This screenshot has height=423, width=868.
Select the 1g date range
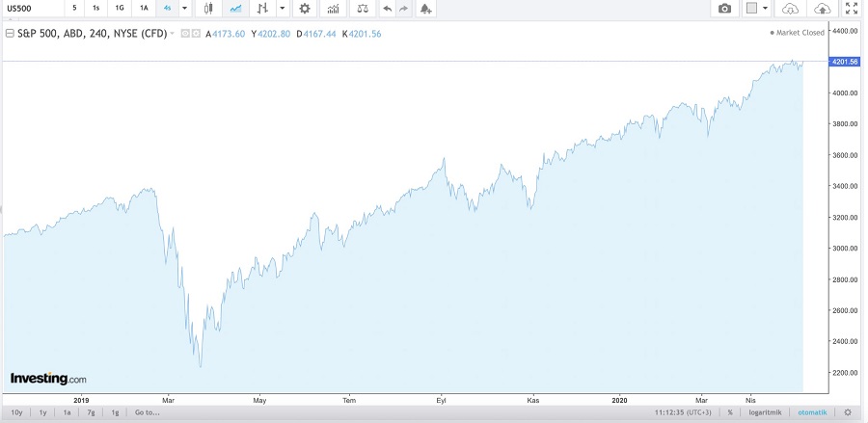[x=115, y=412]
